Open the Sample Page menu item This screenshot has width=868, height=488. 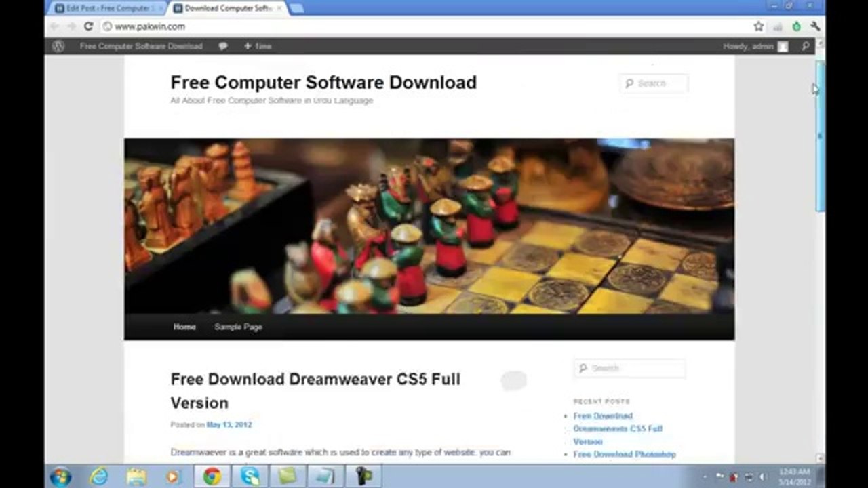238,327
